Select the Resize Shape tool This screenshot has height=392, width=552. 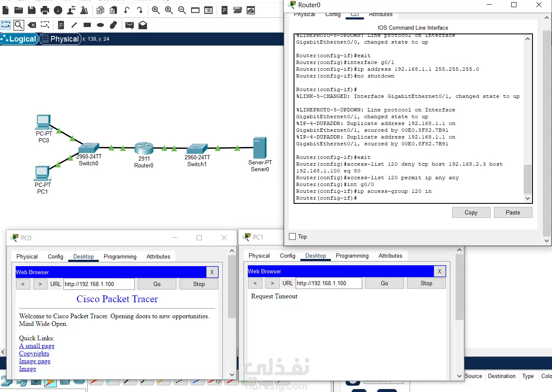click(x=45, y=25)
